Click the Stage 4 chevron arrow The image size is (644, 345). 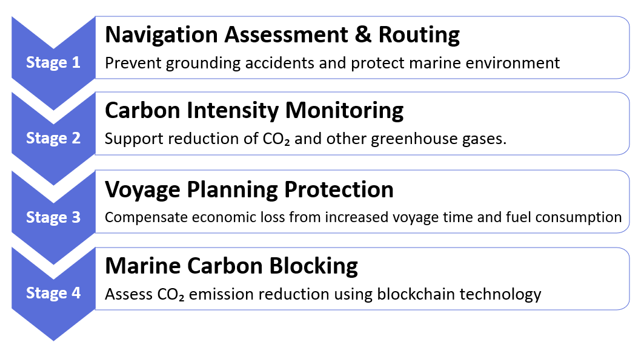tap(53, 293)
